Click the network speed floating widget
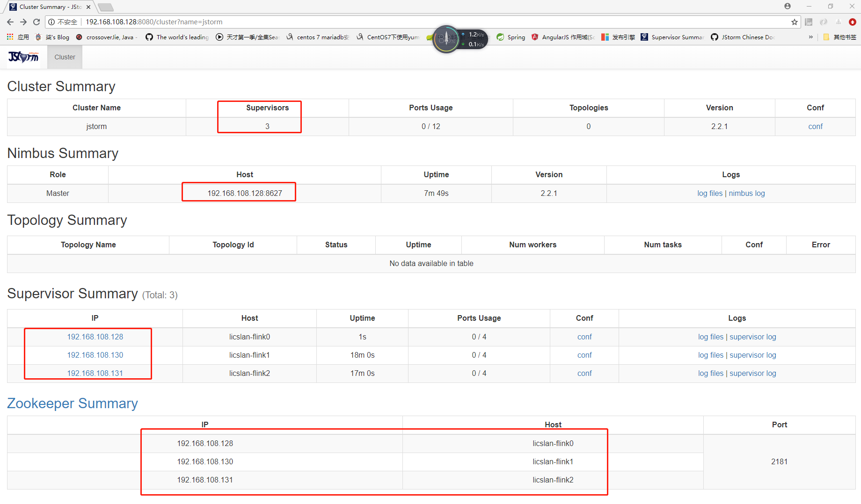861x504 pixels. pyautogui.click(x=460, y=39)
